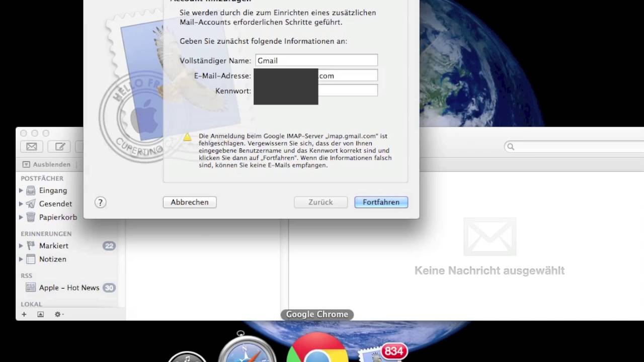
Task: Click the Abbrechen button
Action: [x=190, y=202]
